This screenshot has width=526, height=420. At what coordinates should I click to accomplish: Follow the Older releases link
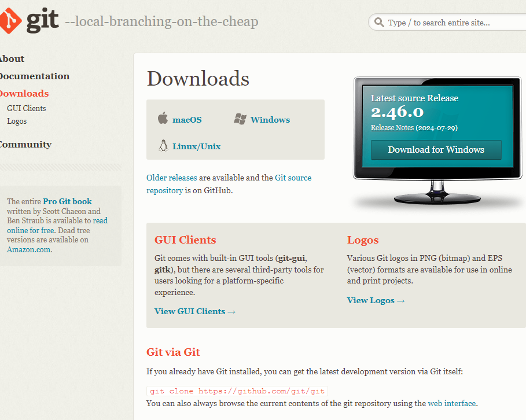point(171,178)
